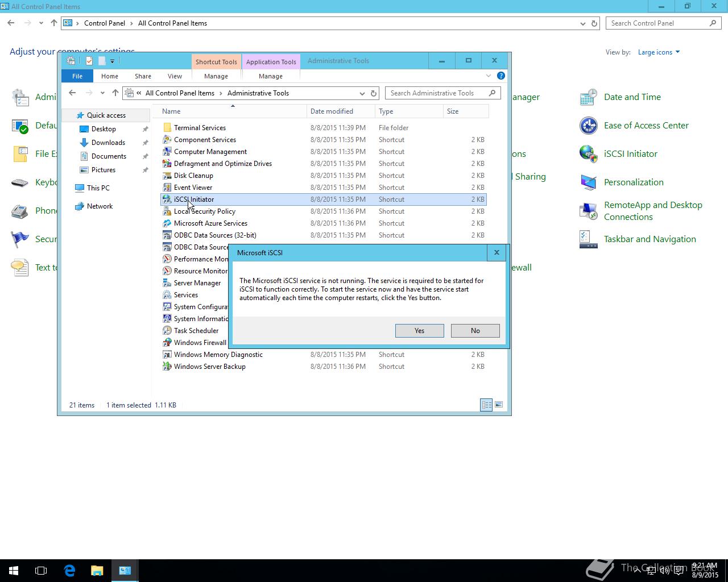
Task: Open Customize Quick Access Toolbar dropdown
Action: pos(112,61)
